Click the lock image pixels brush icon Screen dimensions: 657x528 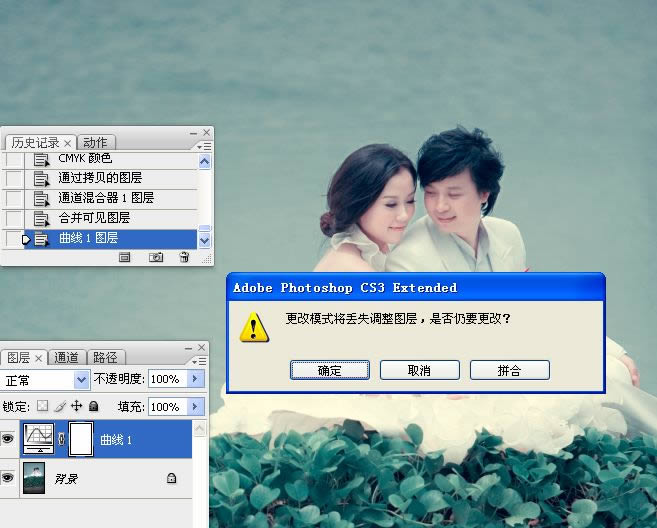(x=59, y=407)
